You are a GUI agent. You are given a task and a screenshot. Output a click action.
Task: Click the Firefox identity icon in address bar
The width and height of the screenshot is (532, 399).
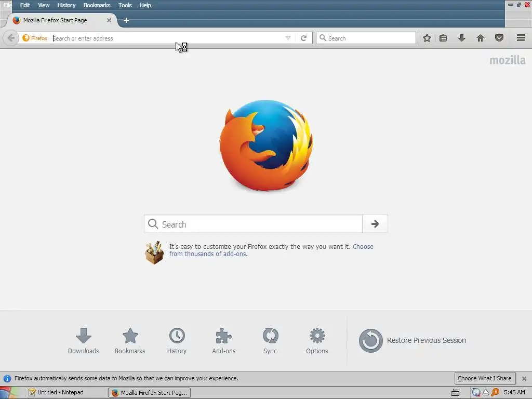click(x=35, y=38)
